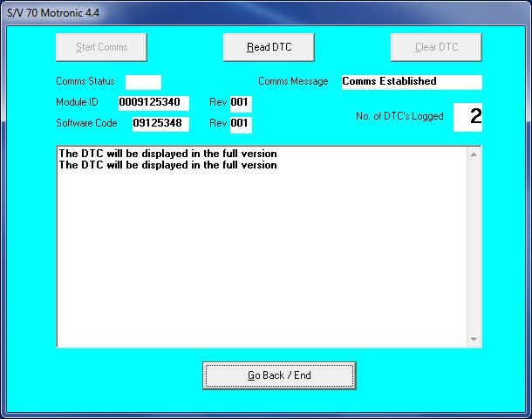Click the Clear DTC button
The height and width of the screenshot is (419, 532).
pos(436,47)
